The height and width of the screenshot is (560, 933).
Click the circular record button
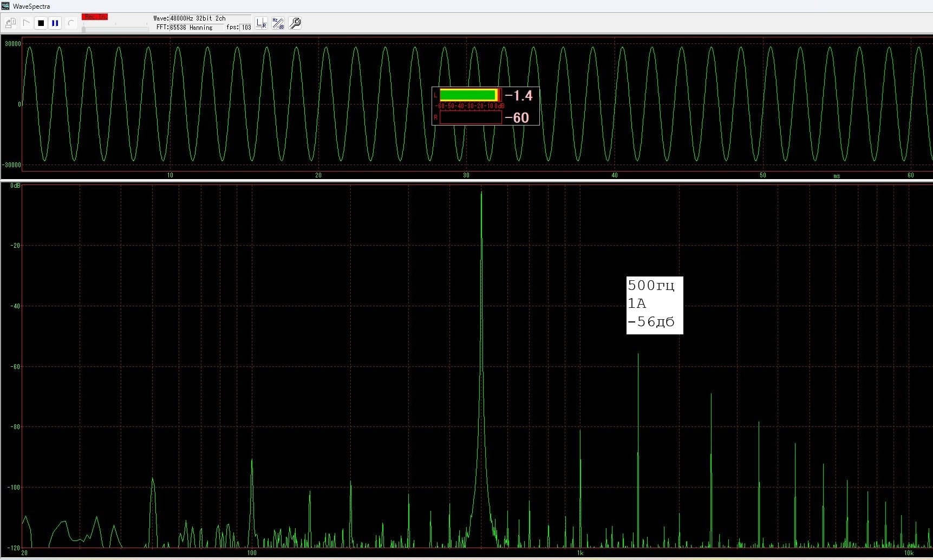point(71,23)
